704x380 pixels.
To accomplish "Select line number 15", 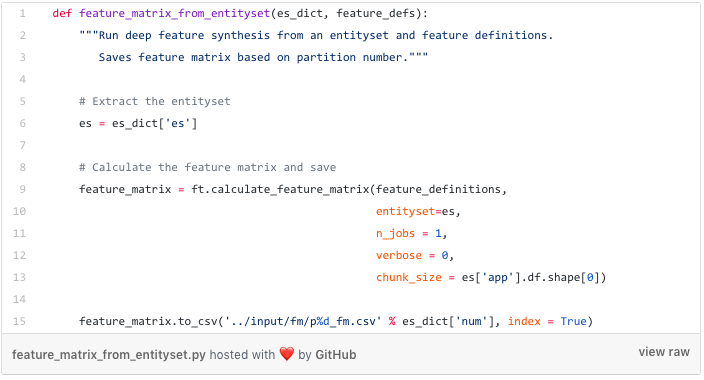I will (x=19, y=322).
